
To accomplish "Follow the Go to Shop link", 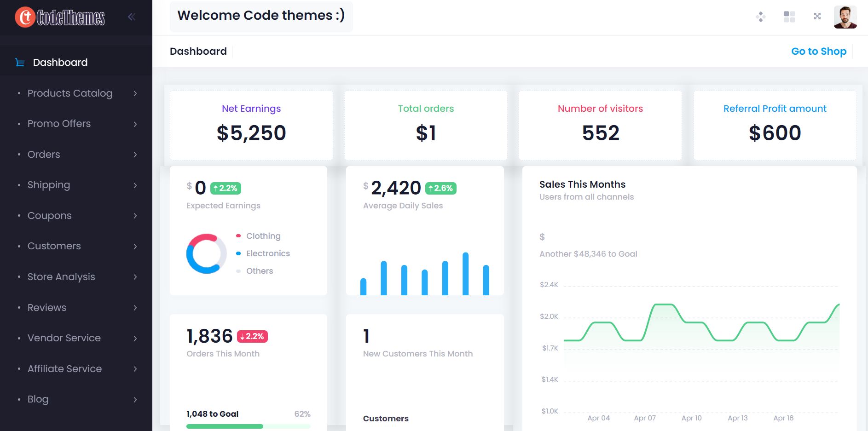I will [x=818, y=52].
